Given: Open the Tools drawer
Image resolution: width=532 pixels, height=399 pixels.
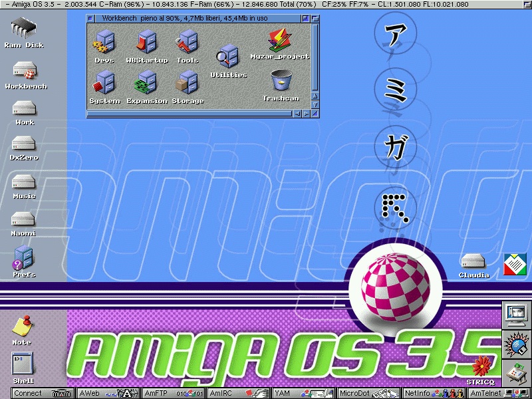Looking at the screenshot, I should [188, 47].
